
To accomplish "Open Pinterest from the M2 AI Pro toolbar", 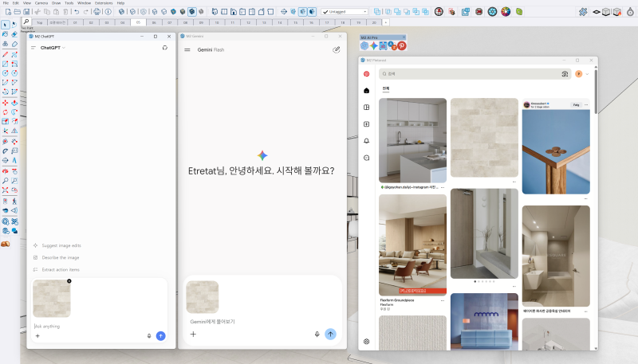I will [402, 46].
